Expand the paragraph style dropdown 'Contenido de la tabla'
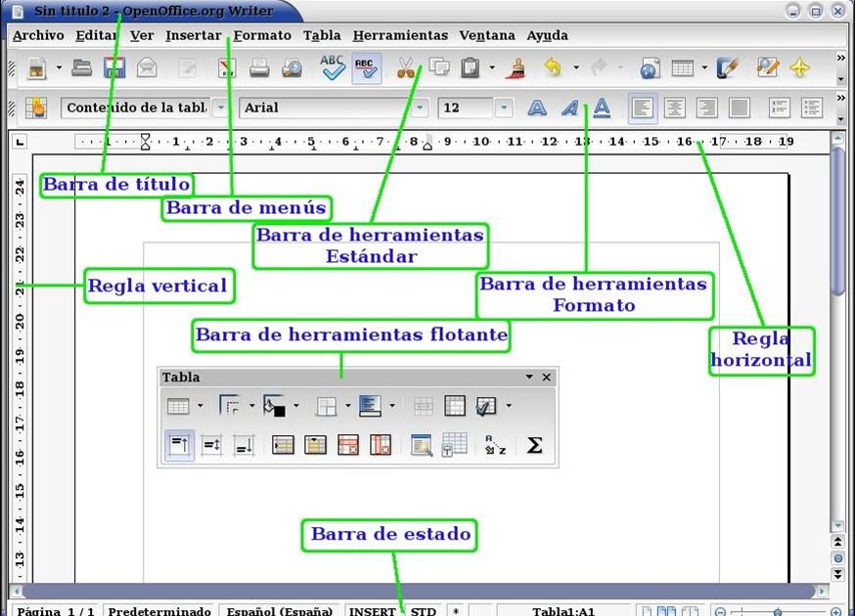The height and width of the screenshot is (616, 855). 221,108
